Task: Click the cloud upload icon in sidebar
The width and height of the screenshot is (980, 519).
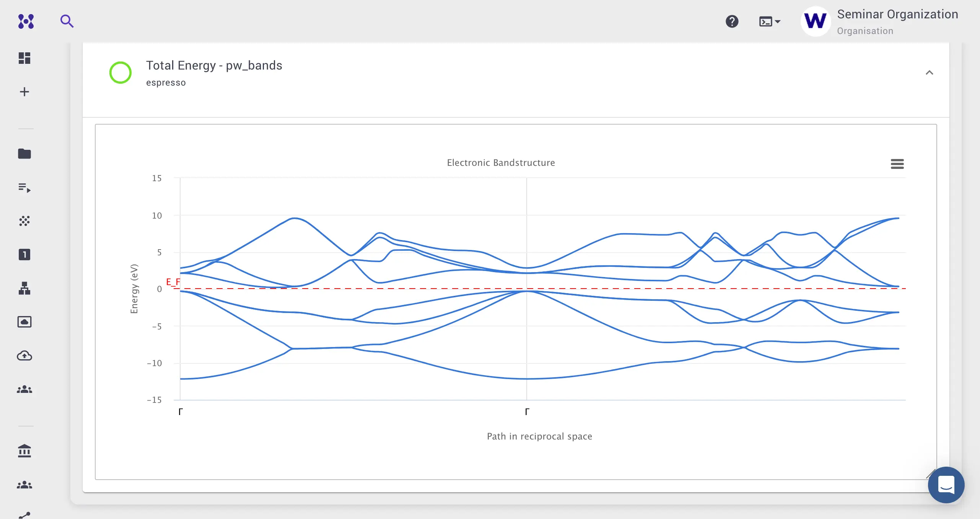Action: click(24, 356)
